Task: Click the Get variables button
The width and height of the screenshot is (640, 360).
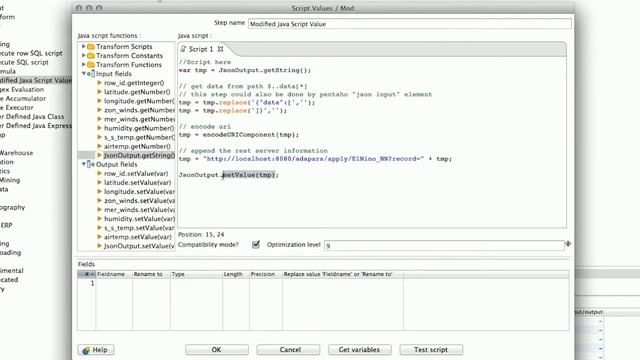Action: (360, 350)
